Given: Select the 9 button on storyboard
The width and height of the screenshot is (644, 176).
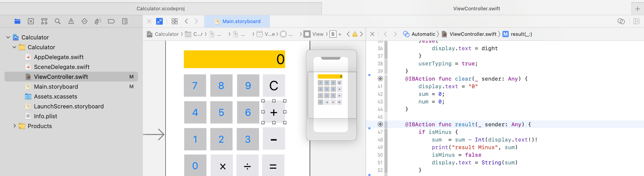Looking at the screenshot, I should tap(248, 86).
